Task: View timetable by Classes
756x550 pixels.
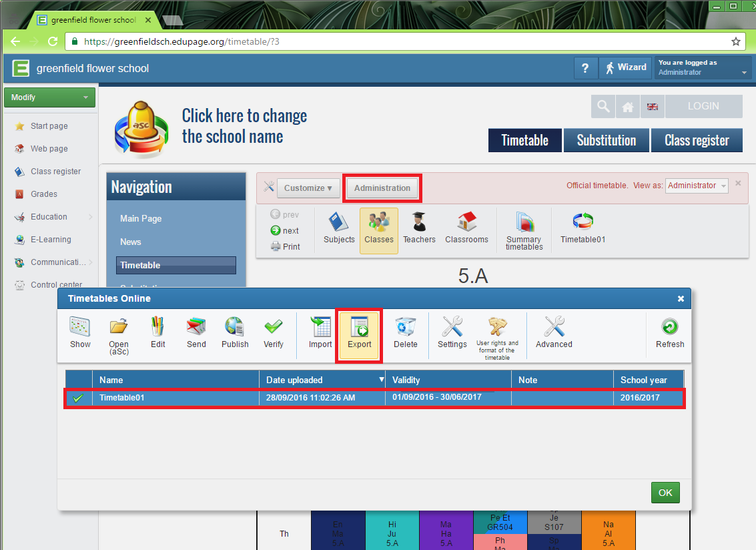Action: 379,230
